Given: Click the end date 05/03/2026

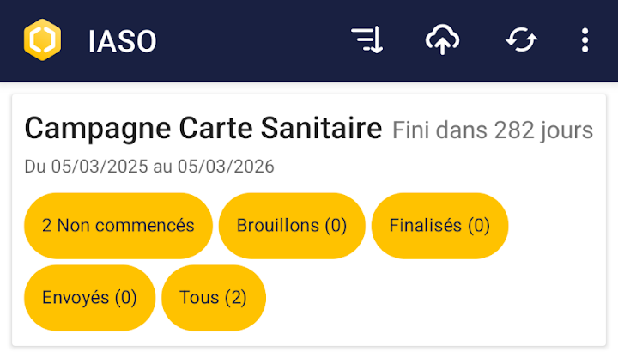Looking at the screenshot, I should click(226, 167).
